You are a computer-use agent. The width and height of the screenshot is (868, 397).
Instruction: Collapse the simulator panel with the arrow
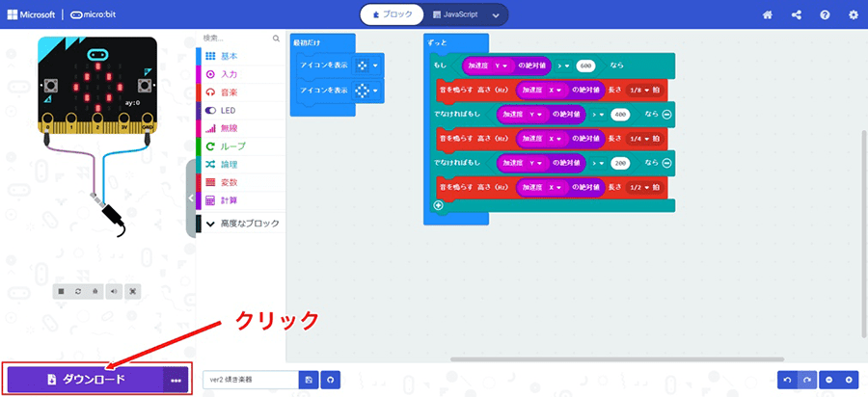[x=190, y=198]
